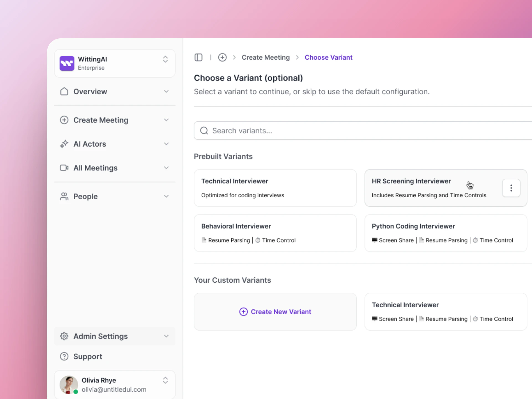Focus the Search variants field

coord(360,131)
